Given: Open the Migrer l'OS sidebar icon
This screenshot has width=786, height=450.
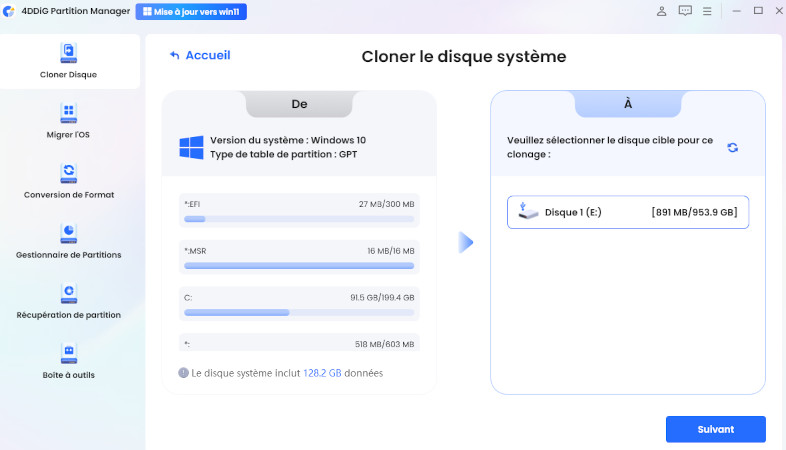Looking at the screenshot, I should (x=69, y=113).
